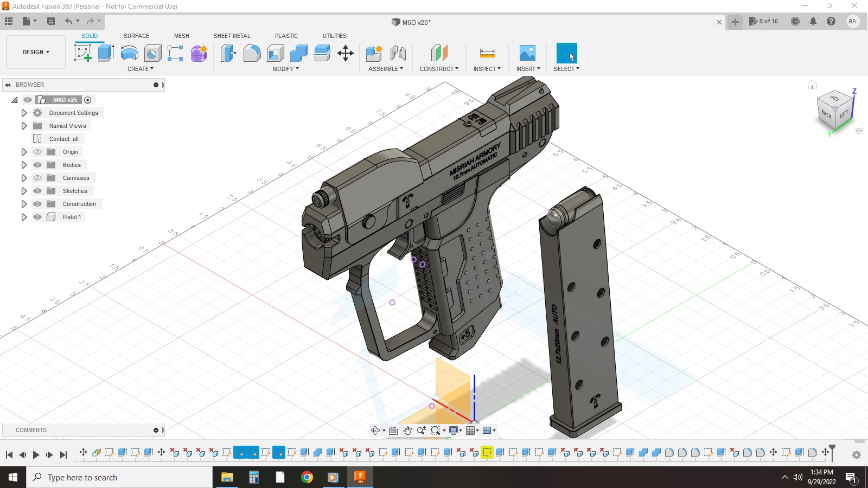Select the Extrude tool

coord(106,53)
